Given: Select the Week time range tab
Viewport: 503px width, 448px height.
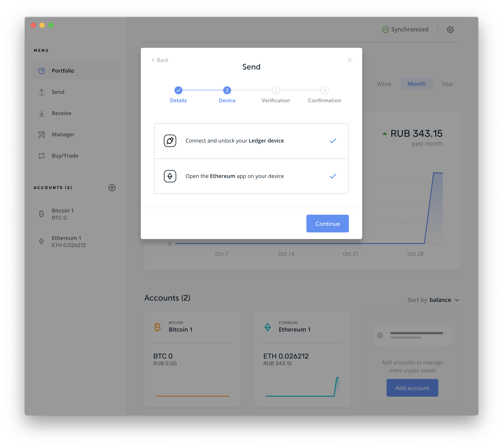Looking at the screenshot, I should click(384, 83).
